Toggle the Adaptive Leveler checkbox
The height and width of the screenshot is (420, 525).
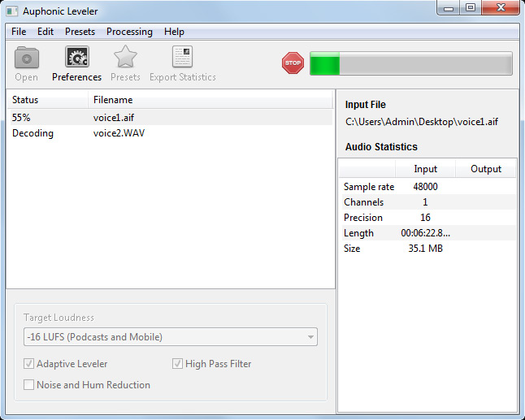tap(29, 364)
